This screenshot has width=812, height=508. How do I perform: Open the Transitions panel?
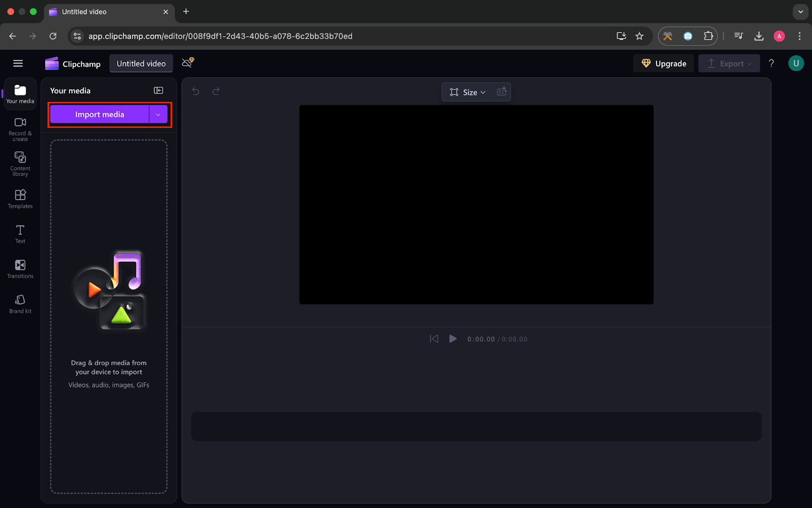coord(20,269)
